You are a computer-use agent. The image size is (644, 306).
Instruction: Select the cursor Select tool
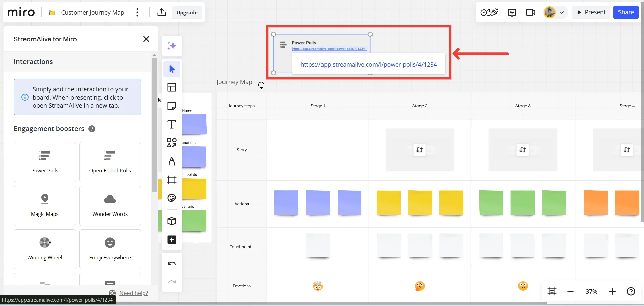pyautogui.click(x=172, y=69)
